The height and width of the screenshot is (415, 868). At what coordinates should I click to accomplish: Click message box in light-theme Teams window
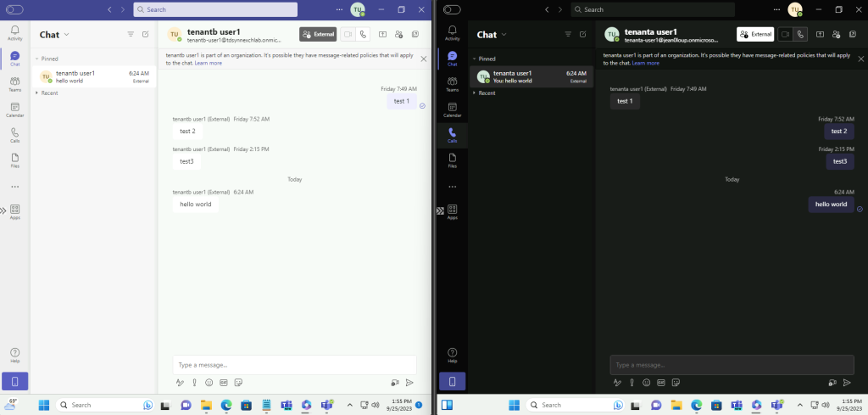point(294,365)
